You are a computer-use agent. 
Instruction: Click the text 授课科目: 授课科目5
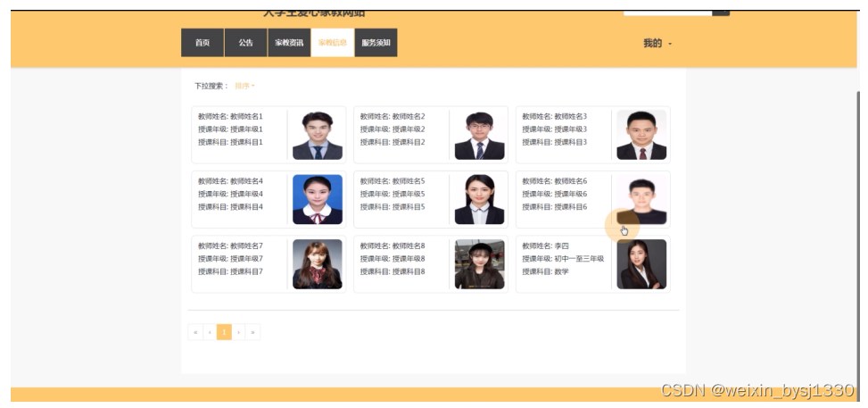click(x=393, y=207)
